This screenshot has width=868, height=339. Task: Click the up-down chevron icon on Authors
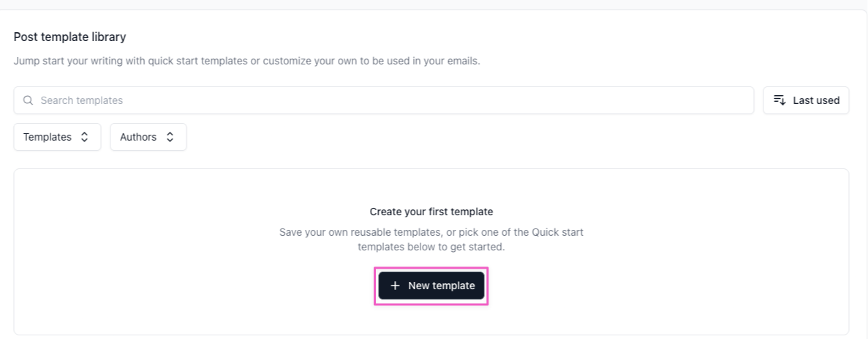click(170, 137)
